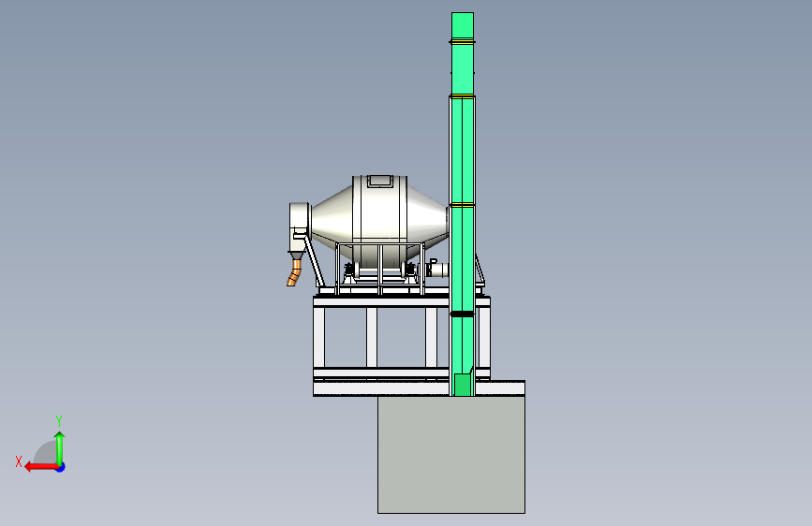Click the red X axis arrow on triad

pyautogui.click(x=41, y=467)
